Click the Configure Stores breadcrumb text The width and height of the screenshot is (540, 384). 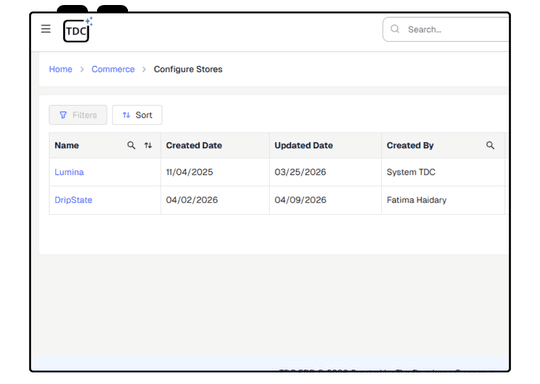188,69
